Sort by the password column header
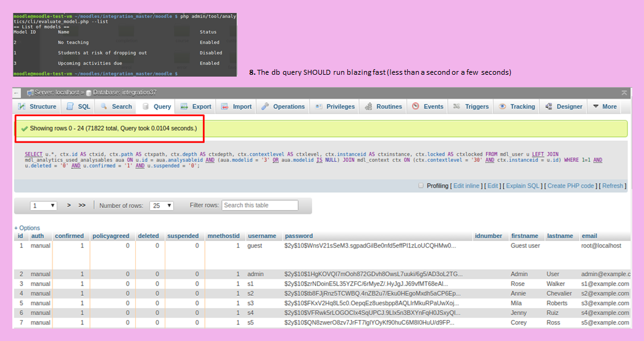644x341 pixels. [299, 236]
